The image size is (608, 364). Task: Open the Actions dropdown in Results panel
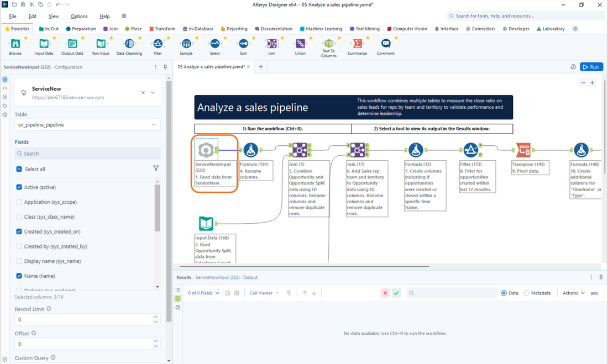point(573,293)
